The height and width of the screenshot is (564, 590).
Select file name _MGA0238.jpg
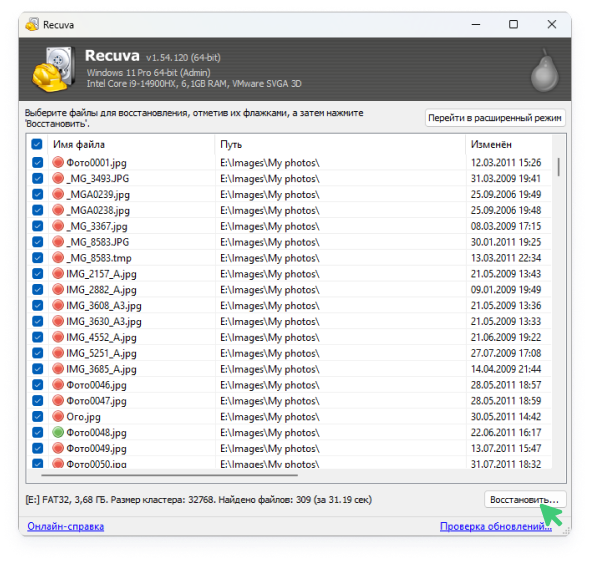(98, 210)
